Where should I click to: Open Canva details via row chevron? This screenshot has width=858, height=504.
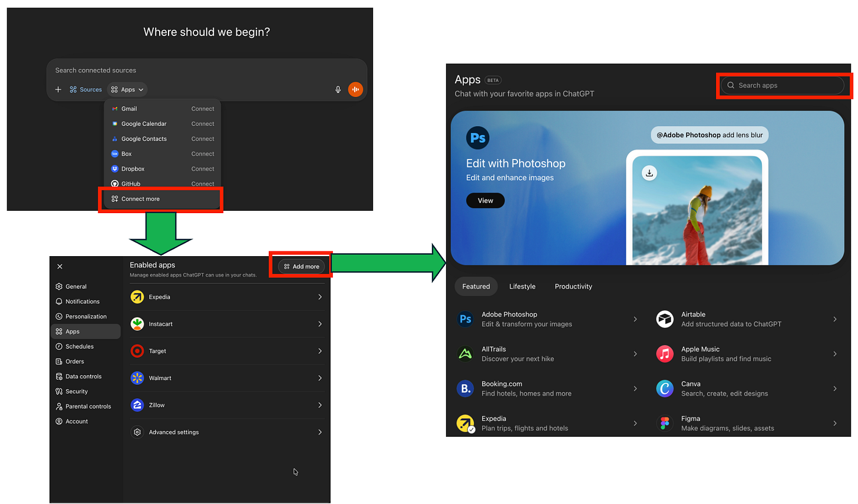(x=835, y=389)
